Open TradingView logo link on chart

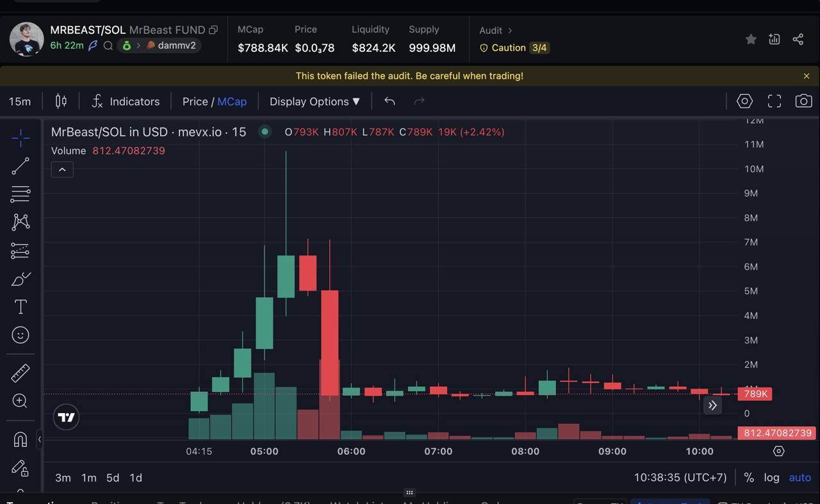[x=66, y=418]
